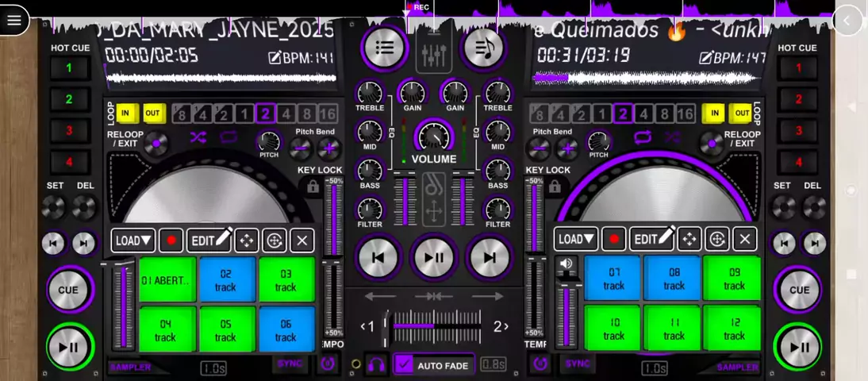Click left deck EDIT pencil button
The height and width of the screenshot is (381, 868).
(209, 241)
